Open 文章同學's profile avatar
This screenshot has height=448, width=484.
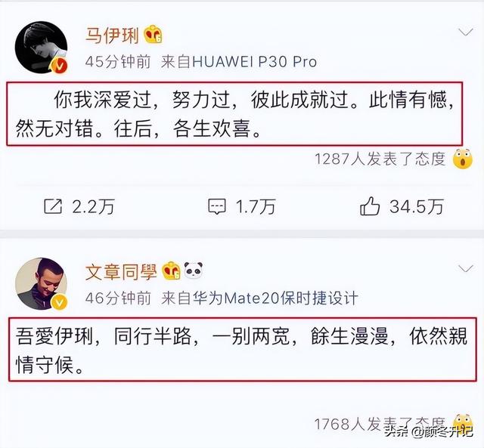(x=41, y=283)
